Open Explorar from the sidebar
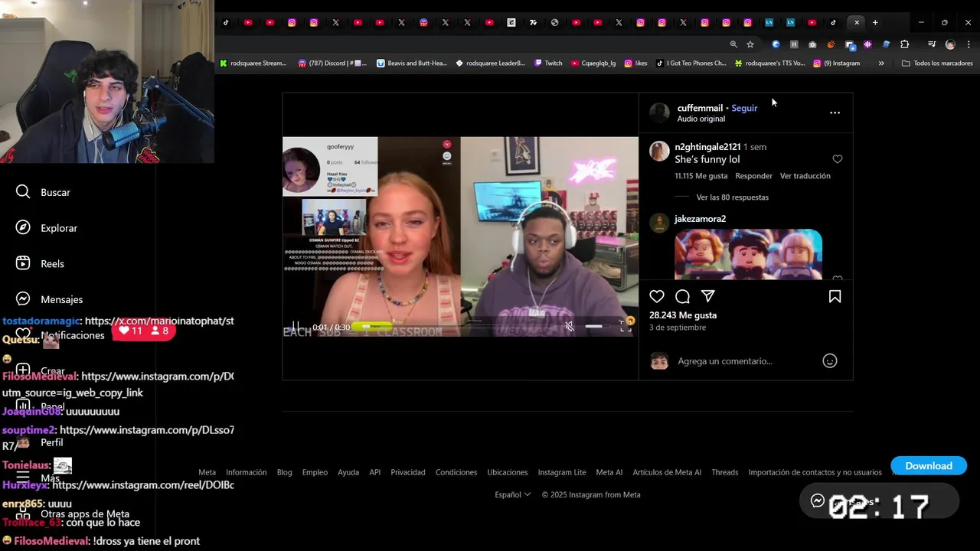 tap(47, 228)
